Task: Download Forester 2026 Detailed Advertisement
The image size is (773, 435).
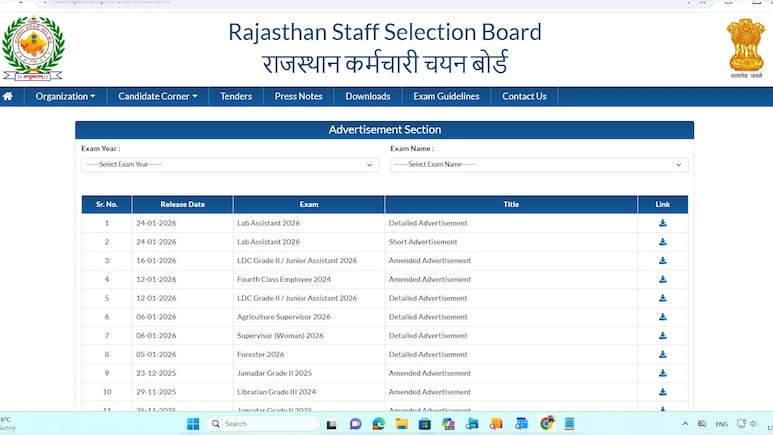Action: click(x=663, y=354)
